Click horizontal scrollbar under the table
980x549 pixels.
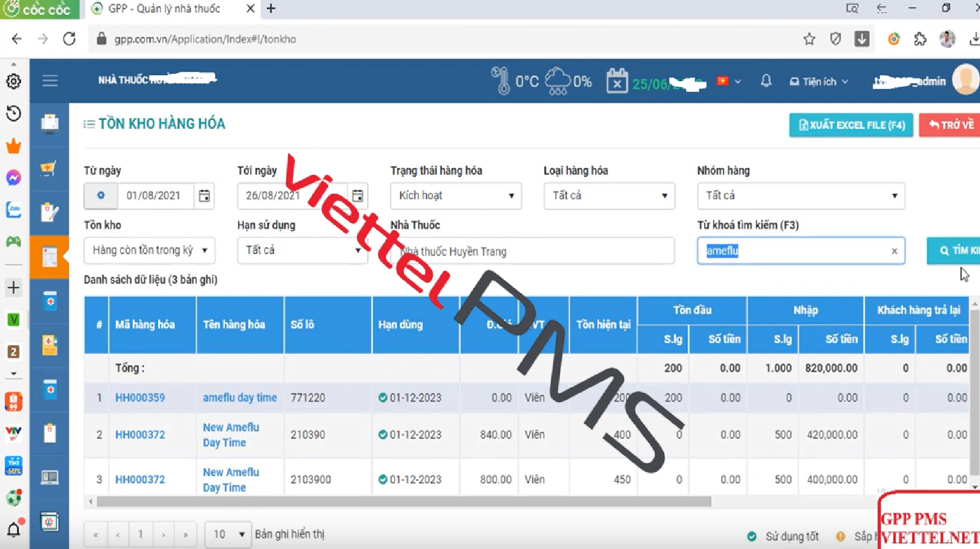404,502
